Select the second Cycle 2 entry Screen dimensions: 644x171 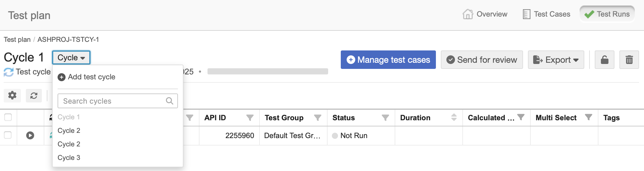pos(69,144)
